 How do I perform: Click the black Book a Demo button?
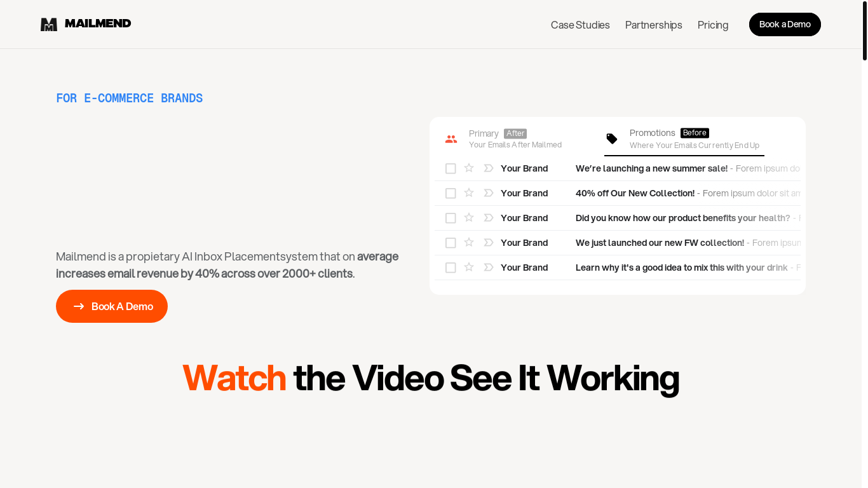click(785, 24)
